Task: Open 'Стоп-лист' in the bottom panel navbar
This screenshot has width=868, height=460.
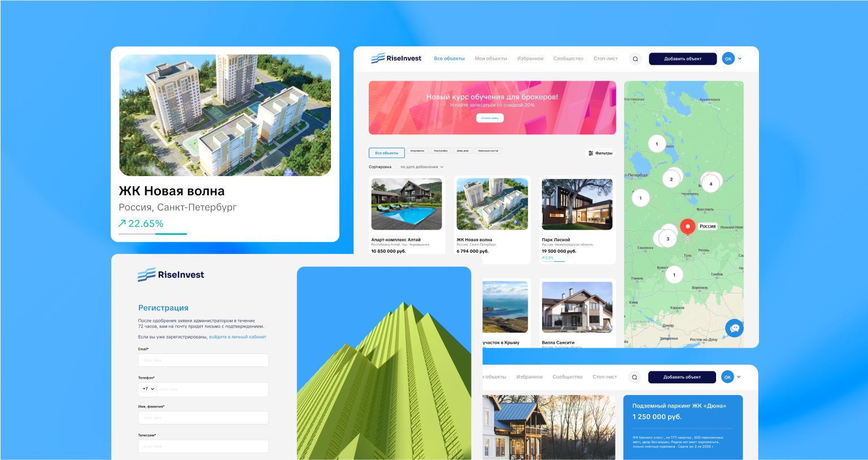Action: click(x=605, y=377)
